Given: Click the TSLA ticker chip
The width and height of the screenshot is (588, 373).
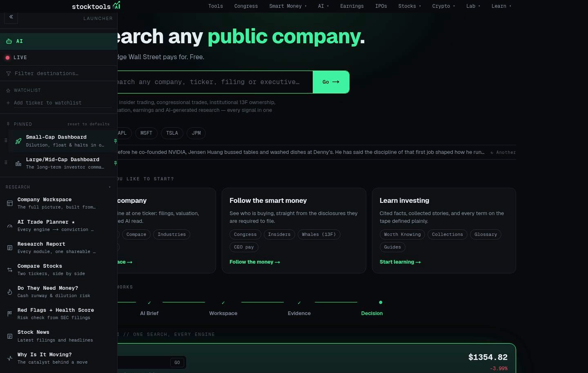Looking at the screenshot, I should click(x=172, y=133).
